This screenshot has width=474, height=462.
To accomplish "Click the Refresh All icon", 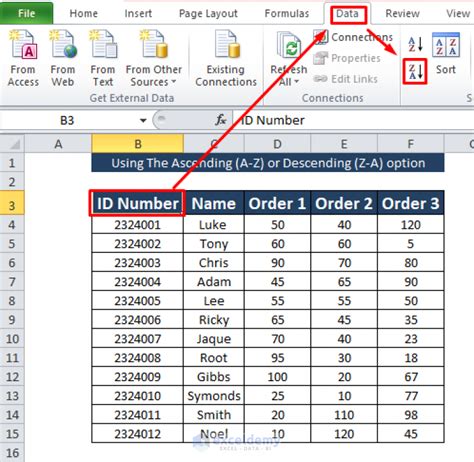I will point(289,46).
